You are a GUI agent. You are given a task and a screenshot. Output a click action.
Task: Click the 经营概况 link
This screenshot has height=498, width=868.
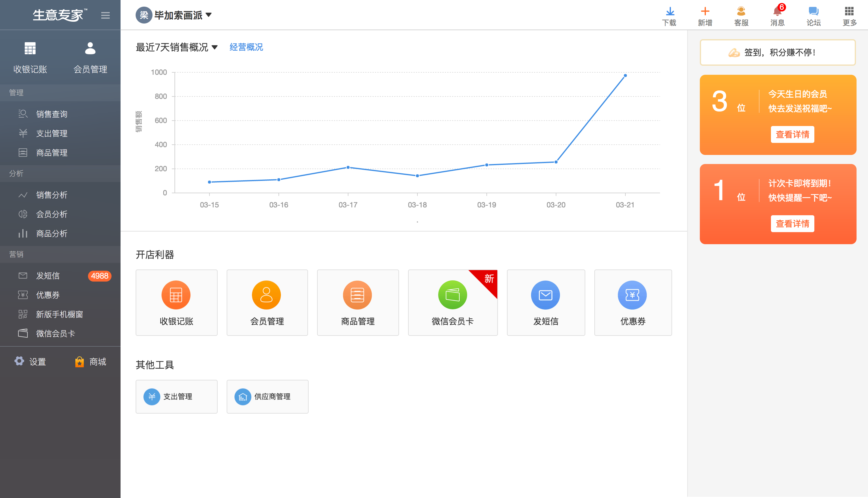(246, 47)
